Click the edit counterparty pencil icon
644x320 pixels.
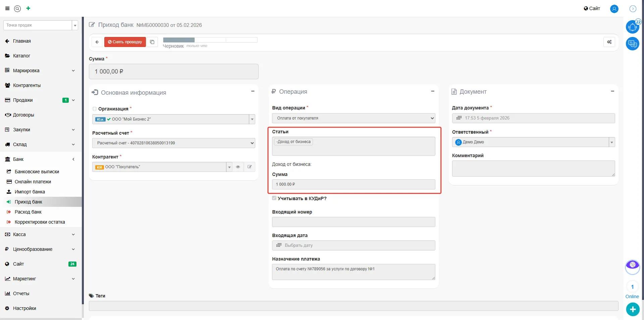(x=250, y=167)
